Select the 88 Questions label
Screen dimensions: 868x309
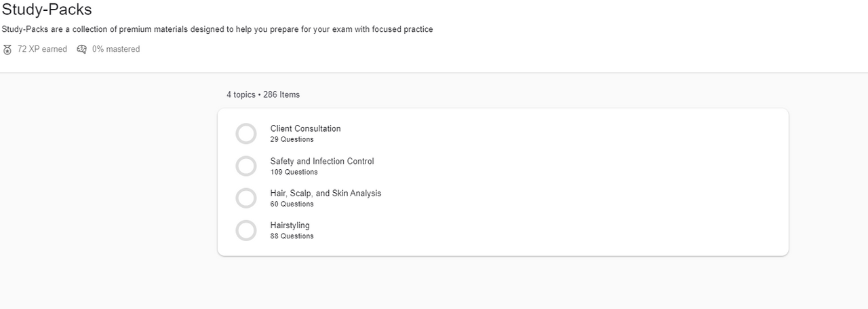coord(292,236)
